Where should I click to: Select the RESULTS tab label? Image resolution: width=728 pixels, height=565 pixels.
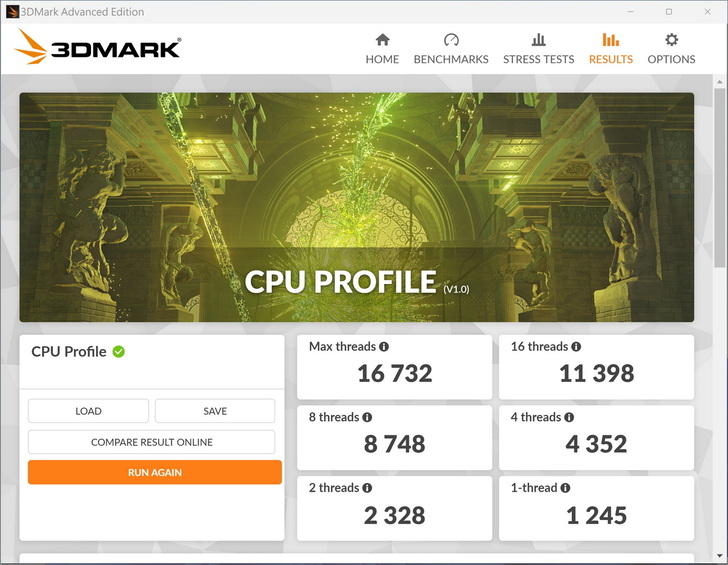pyautogui.click(x=611, y=59)
